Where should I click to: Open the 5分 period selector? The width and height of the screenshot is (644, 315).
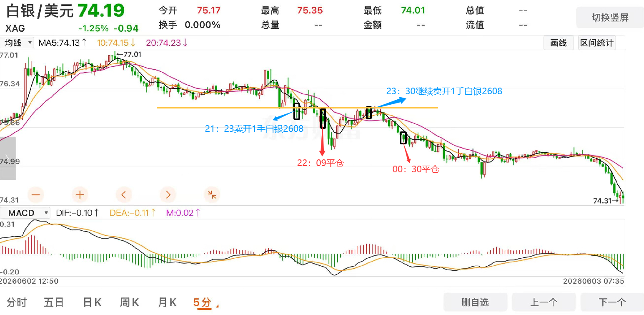[x=205, y=302]
